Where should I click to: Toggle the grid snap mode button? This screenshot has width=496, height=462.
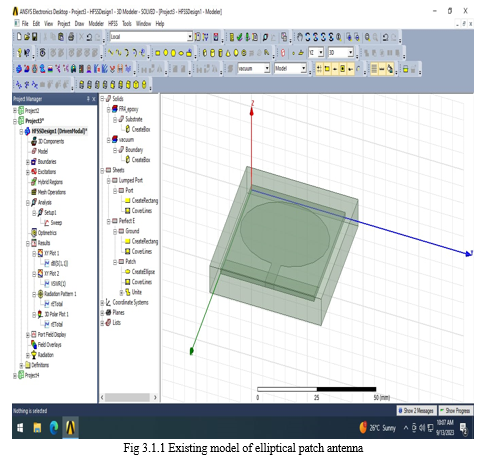[319, 69]
